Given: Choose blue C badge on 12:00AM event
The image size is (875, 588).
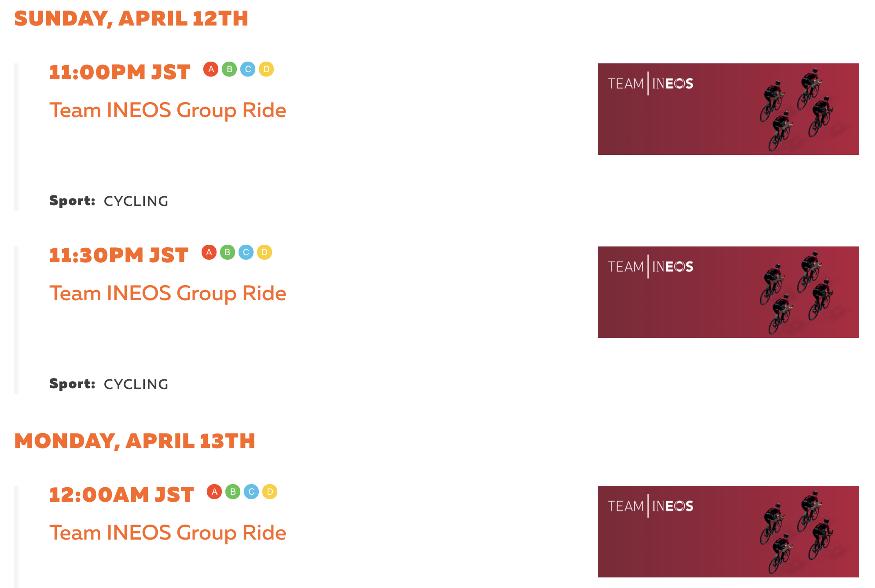Looking at the screenshot, I should point(251,492).
